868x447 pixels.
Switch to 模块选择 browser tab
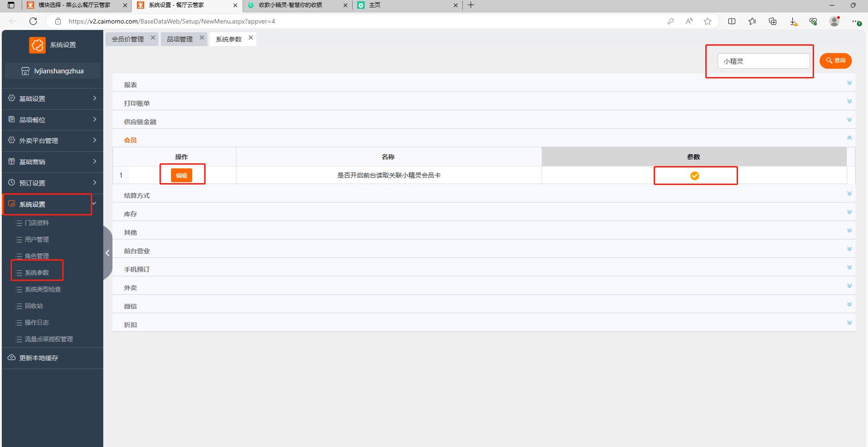click(77, 5)
